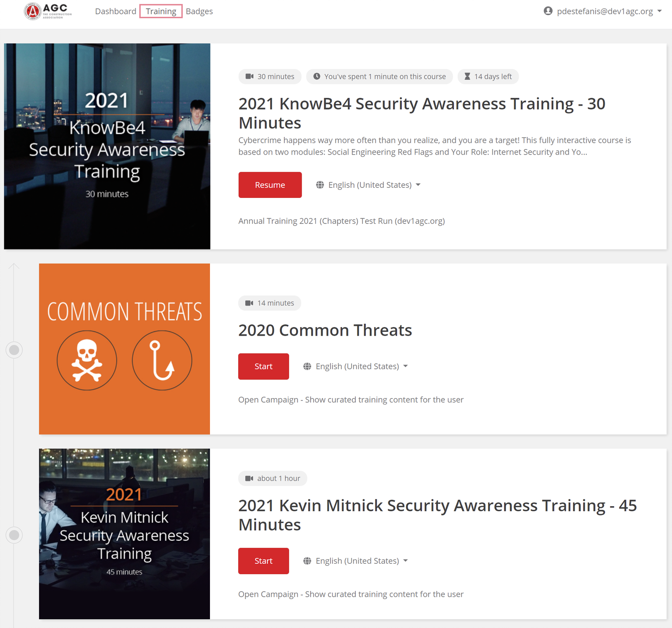Click the '30 minutes' duration badge text
Screen dimensions: 672x628
[276, 76]
